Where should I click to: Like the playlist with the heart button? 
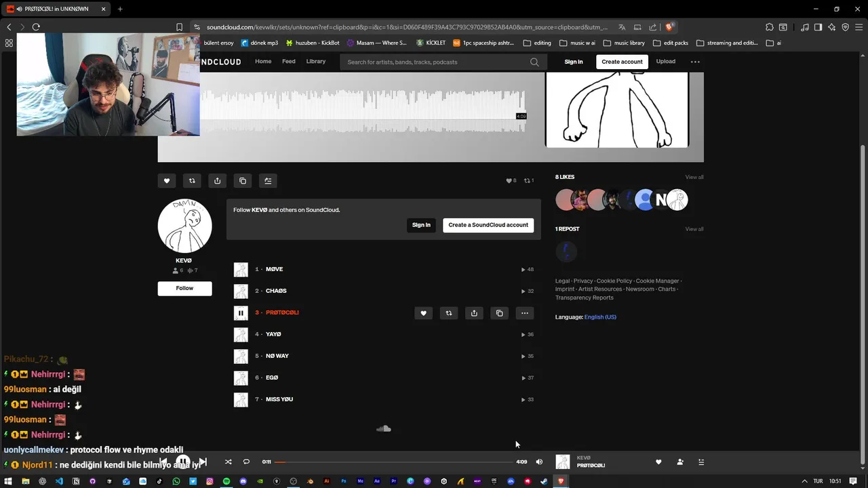pyautogui.click(x=167, y=181)
